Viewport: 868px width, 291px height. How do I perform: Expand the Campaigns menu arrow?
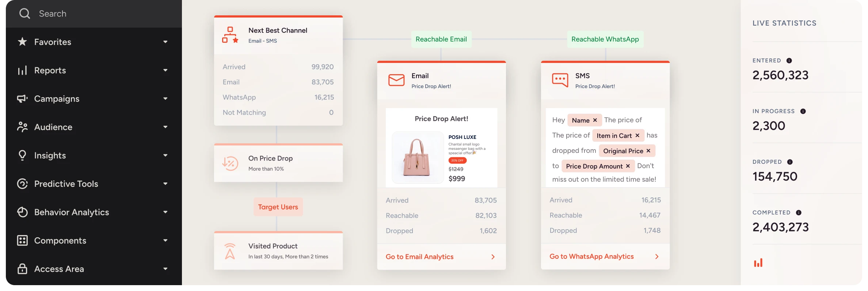click(x=165, y=99)
